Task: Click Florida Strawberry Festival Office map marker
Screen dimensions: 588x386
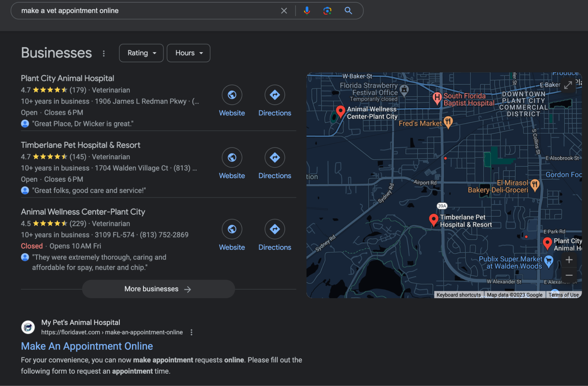Action: (x=404, y=91)
